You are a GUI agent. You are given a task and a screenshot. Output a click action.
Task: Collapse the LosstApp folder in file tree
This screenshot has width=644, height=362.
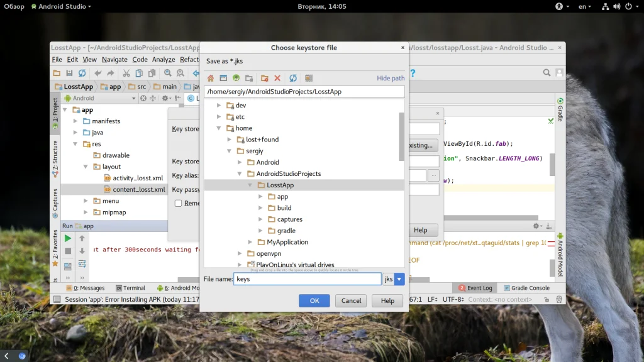click(250, 185)
